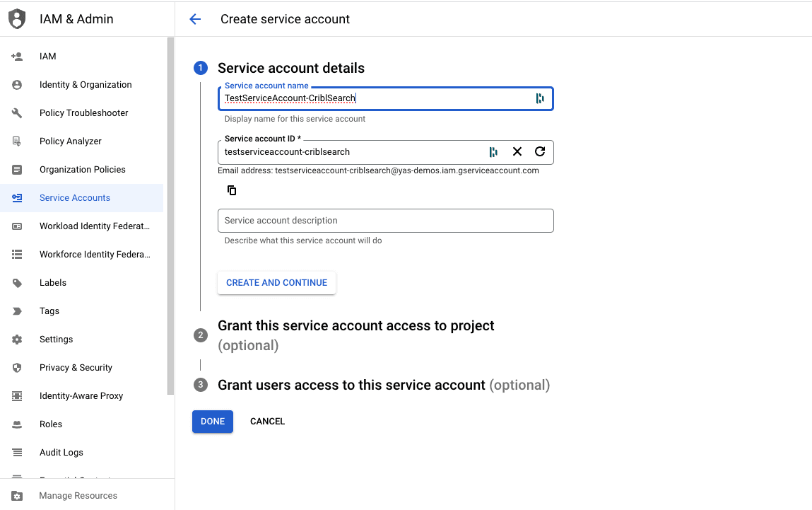Open Manage Resources at sidebar bottom
Viewport: 812px width, 510px height.
[x=78, y=495]
